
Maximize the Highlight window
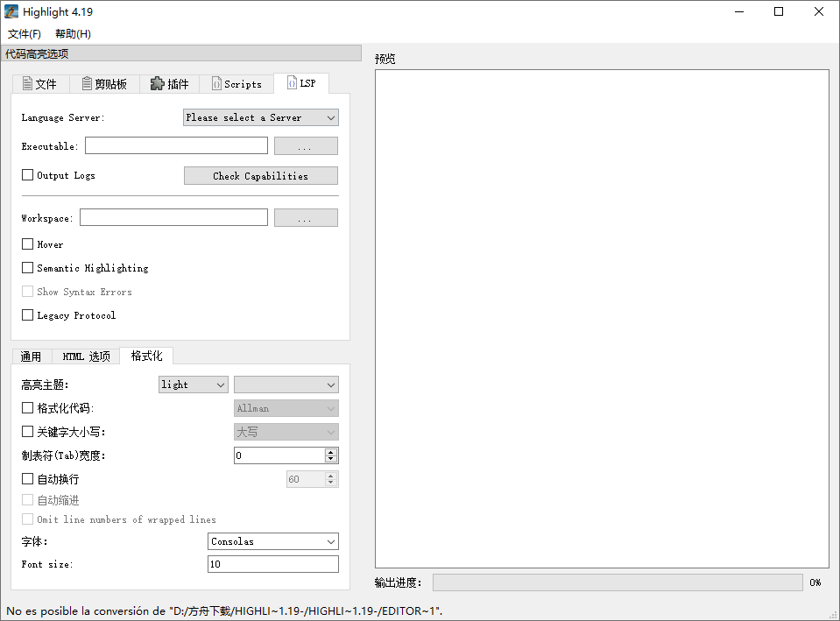(779, 11)
